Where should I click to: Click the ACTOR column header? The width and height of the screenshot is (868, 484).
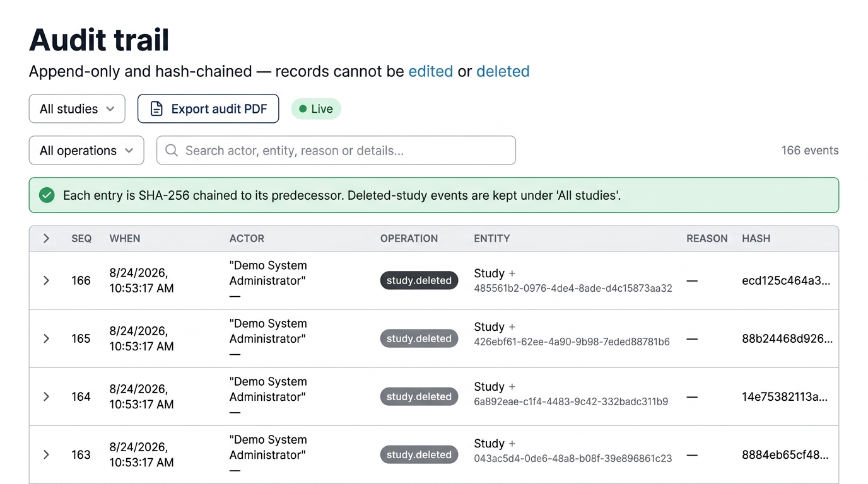point(247,238)
